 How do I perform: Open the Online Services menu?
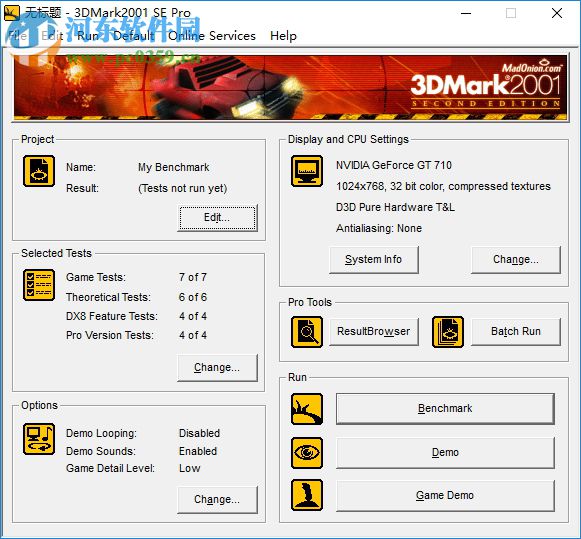[212, 36]
